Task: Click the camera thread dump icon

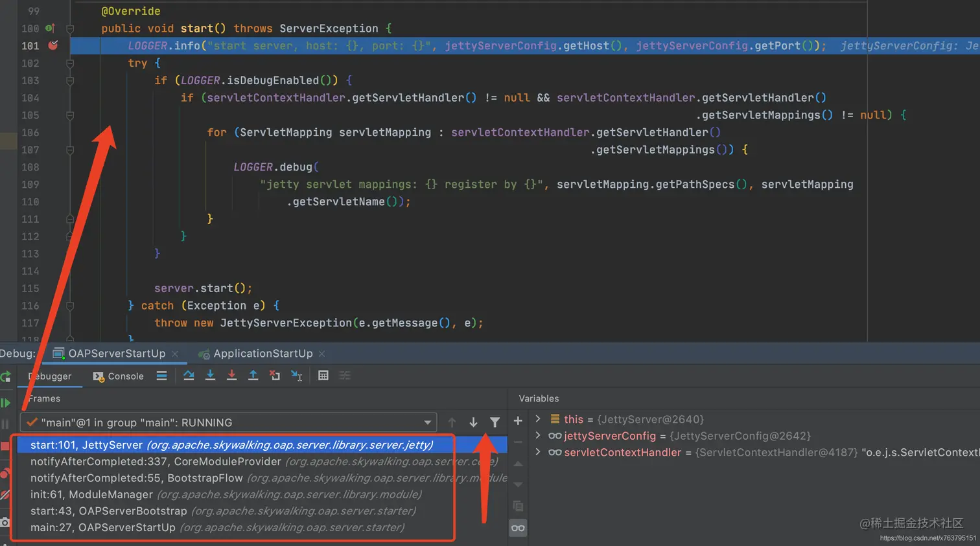Action: point(5,522)
